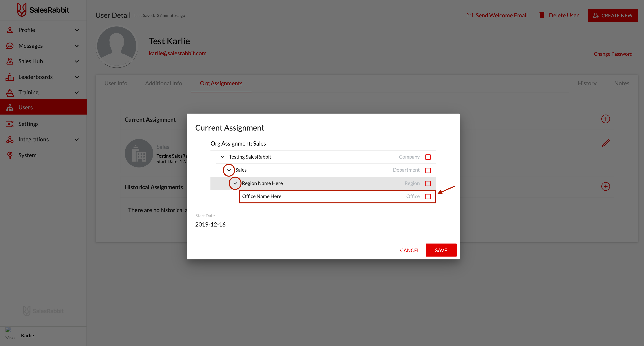This screenshot has height=346, width=644.
Task: Expand the Sales Hub menu chevron
Action: click(x=77, y=61)
